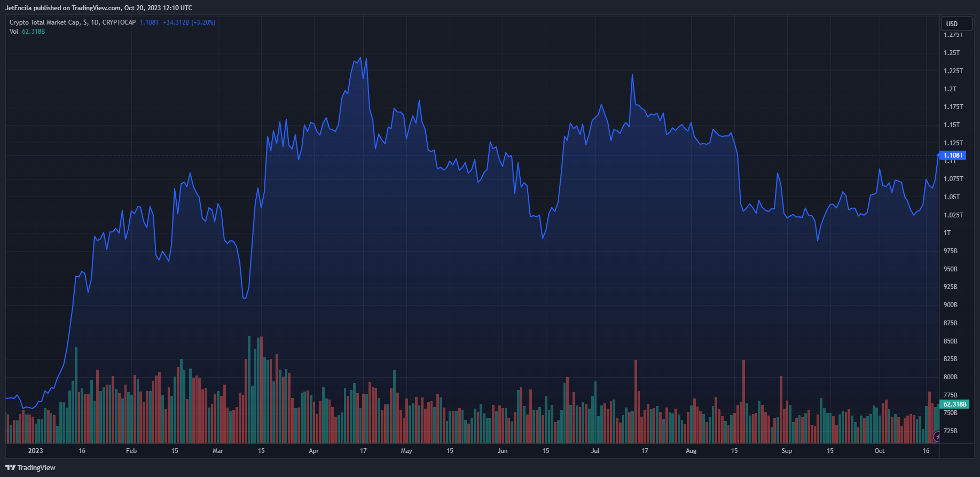Click the +34.312B (+3.20%) change value

pos(189,22)
